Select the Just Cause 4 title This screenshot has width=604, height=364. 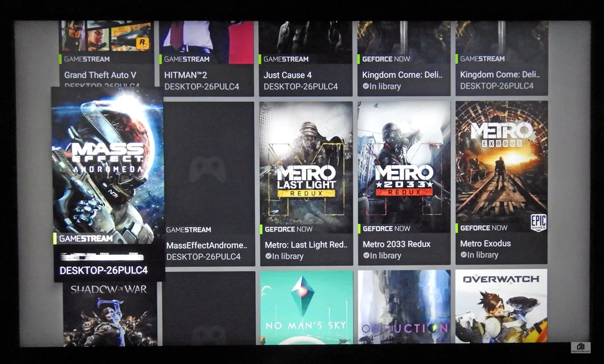coord(287,75)
